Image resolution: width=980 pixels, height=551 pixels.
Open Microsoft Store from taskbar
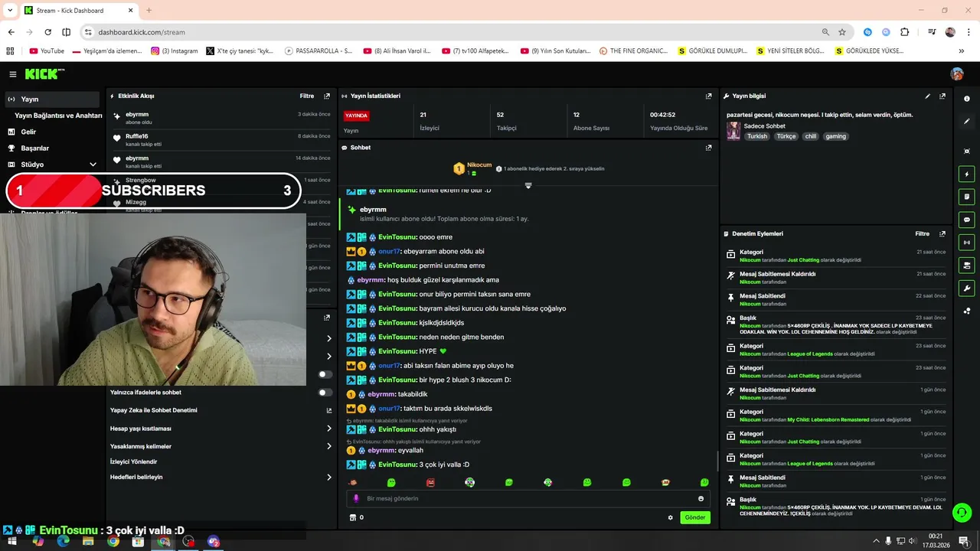[138, 542]
